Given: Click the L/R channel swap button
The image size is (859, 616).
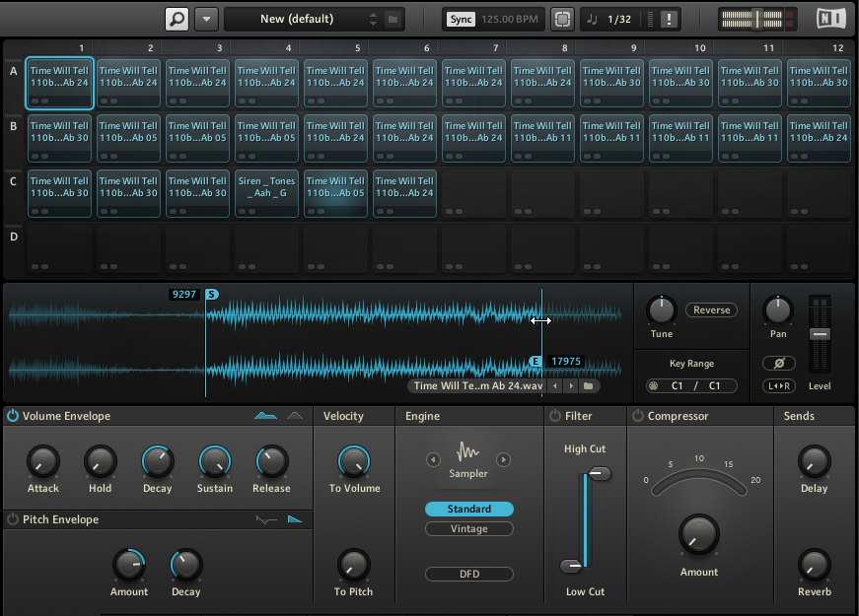Looking at the screenshot, I should pos(778,386).
